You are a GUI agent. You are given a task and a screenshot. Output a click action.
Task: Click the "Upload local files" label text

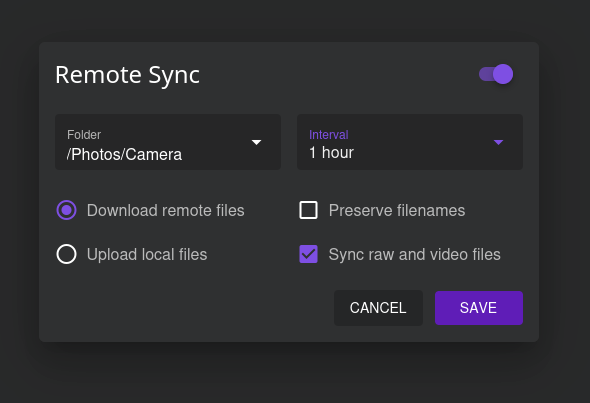tap(147, 254)
